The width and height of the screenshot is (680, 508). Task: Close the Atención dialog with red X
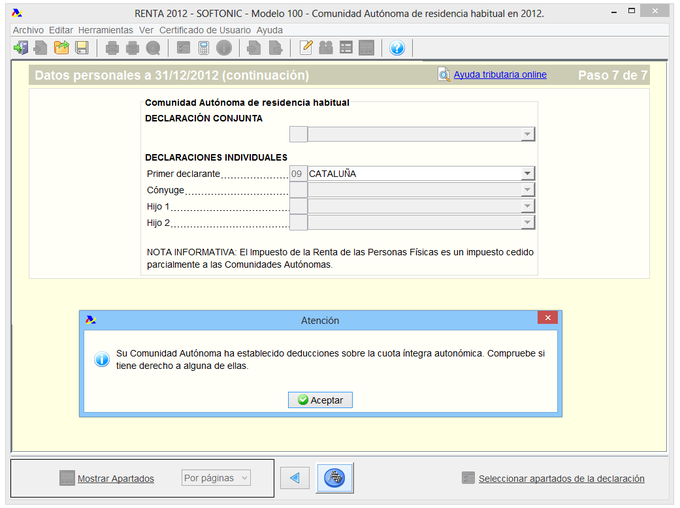[548, 318]
